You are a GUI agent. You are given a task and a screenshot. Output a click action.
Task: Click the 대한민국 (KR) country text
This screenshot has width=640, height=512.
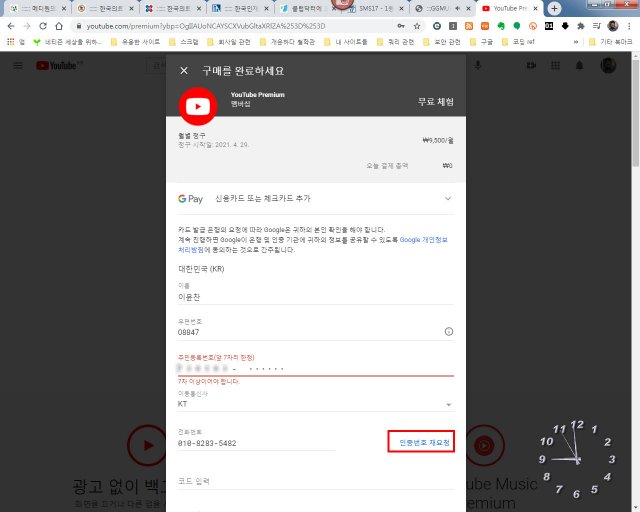click(x=201, y=269)
